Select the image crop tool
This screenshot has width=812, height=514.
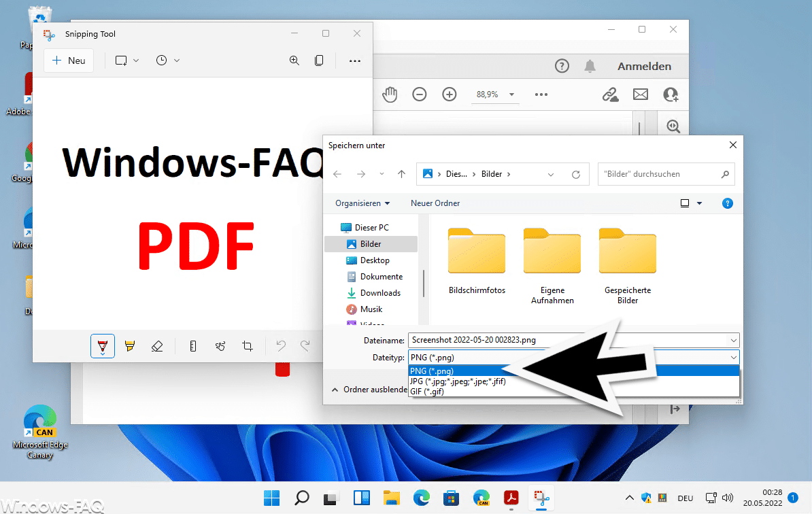pos(248,346)
